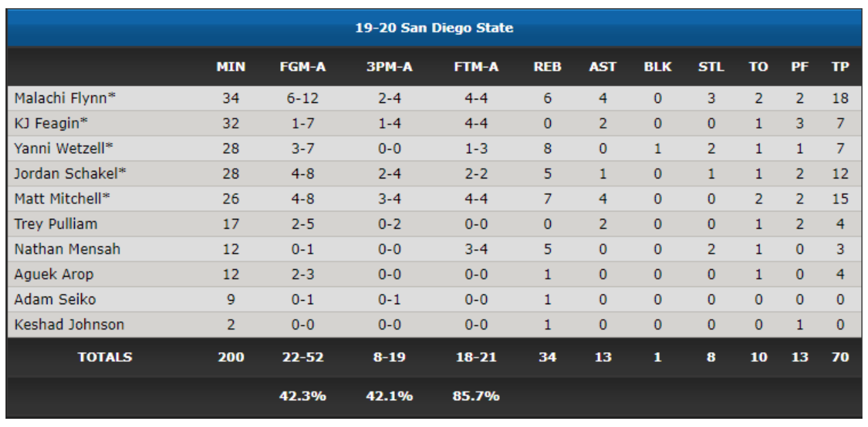Click Aguek Arop name
Image resolution: width=868 pixels, height=427 pixels.
point(54,274)
